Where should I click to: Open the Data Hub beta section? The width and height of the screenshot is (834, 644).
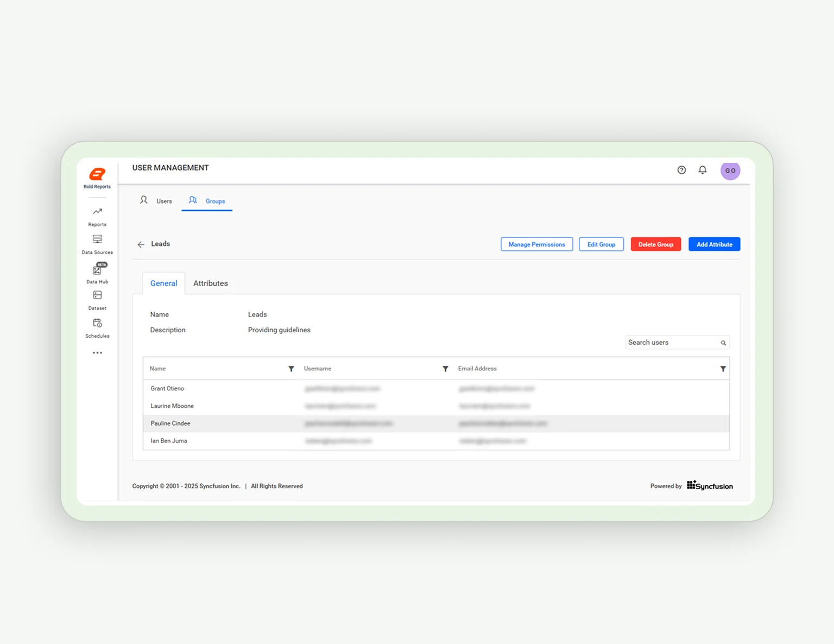(97, 273)
